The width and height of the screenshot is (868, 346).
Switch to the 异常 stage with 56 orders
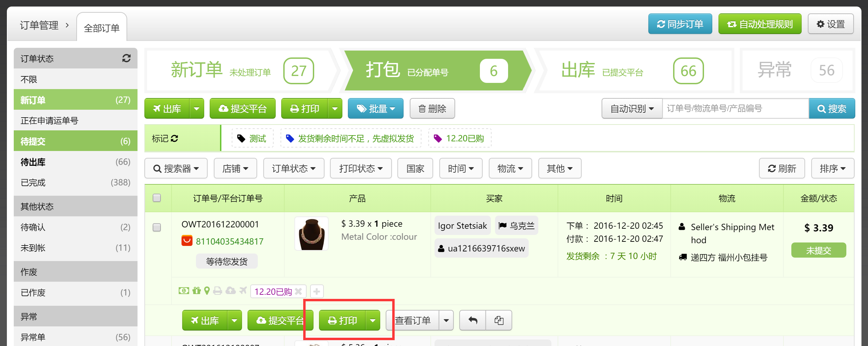click(x=798, y=71)
